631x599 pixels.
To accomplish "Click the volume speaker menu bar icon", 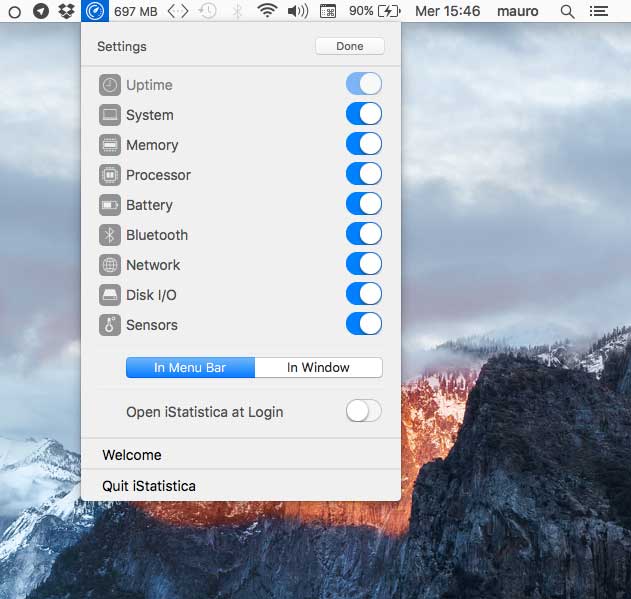I will click(x=298, y=11).
